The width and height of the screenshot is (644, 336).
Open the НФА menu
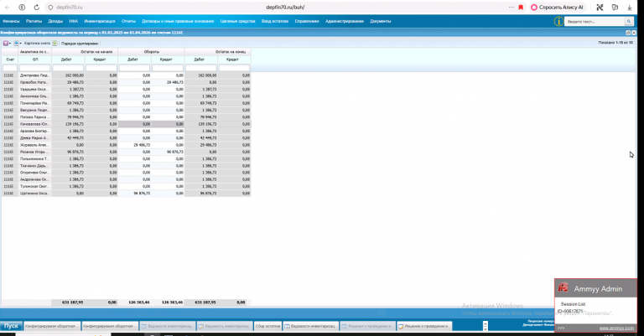point(74,21)
